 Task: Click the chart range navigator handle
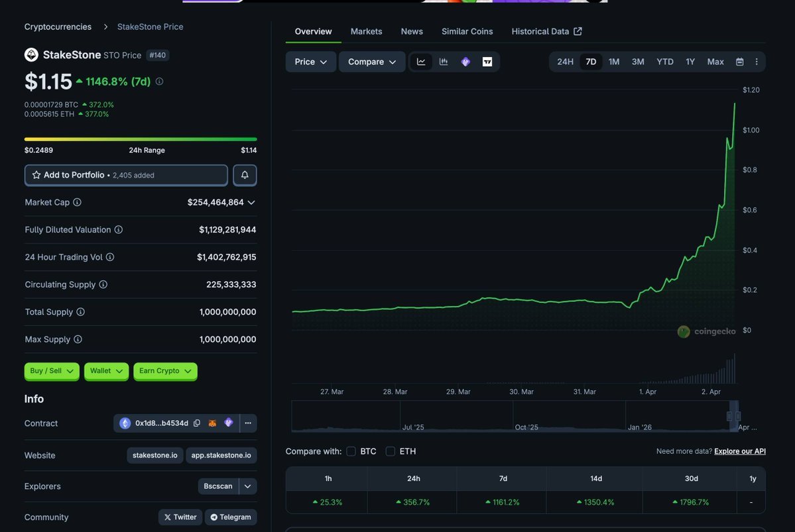coord(733,416)
